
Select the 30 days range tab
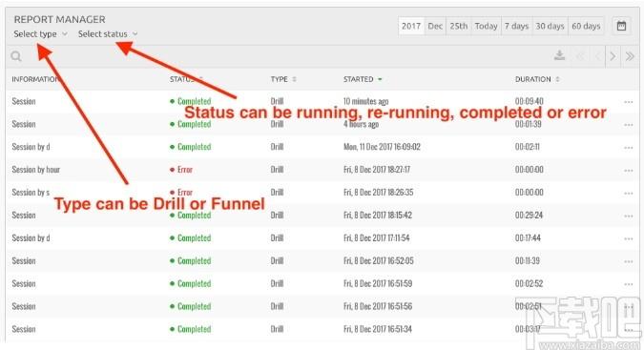pyautogui.click(x=551, y=27)
